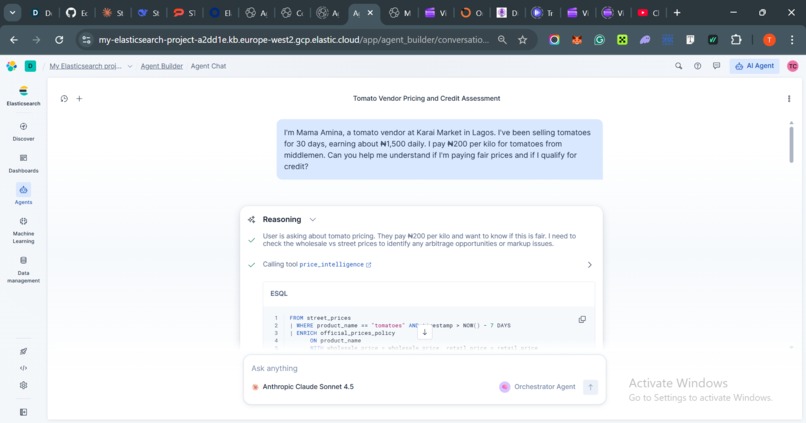Open the feedback chat icon in header
The image size is (806, 423).
[717, 66]
